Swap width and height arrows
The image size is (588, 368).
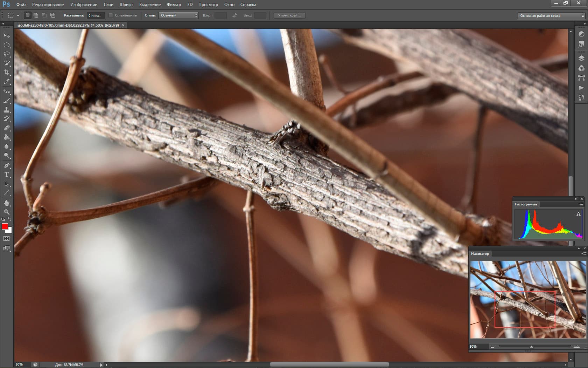[x=235, y=15]
